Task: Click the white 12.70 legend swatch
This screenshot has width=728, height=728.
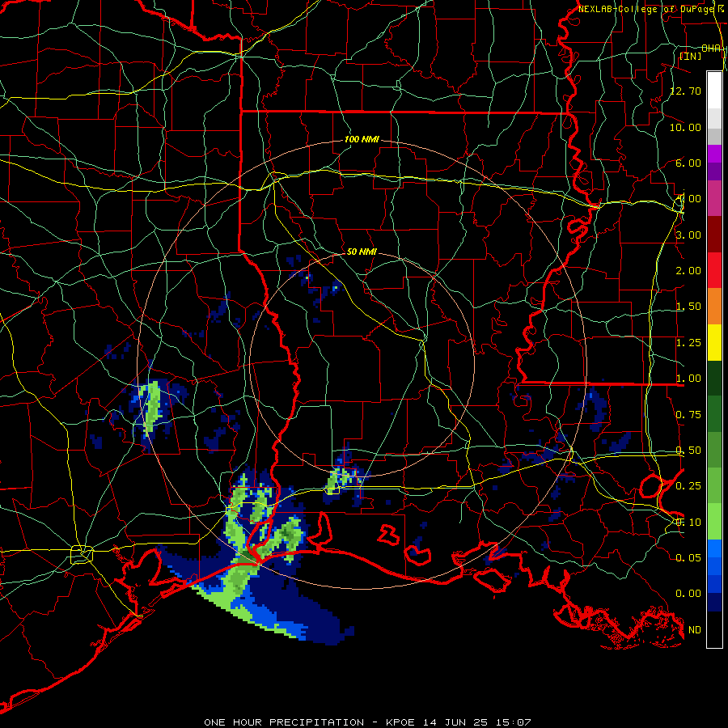Action: point(714,91)
